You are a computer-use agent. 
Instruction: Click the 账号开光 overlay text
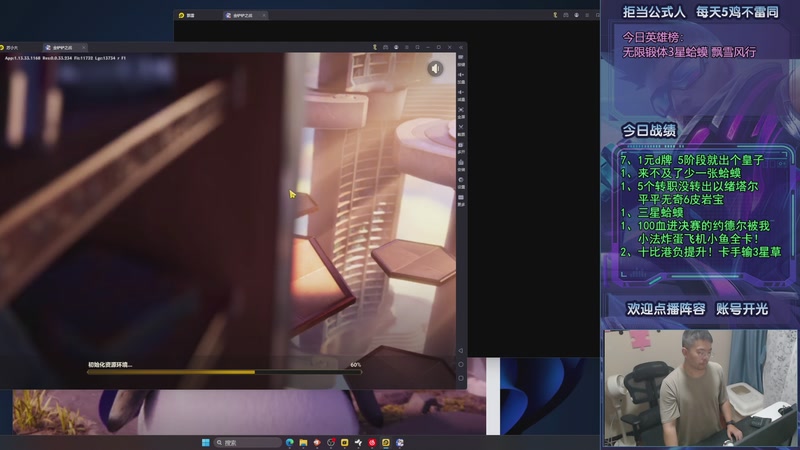[742, 309]
